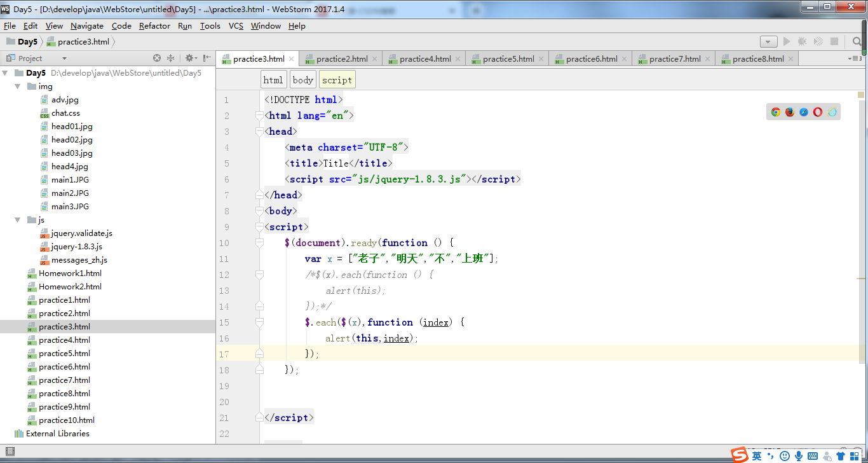Click the Sogou soft keyboard icon

tap(813, 456)
